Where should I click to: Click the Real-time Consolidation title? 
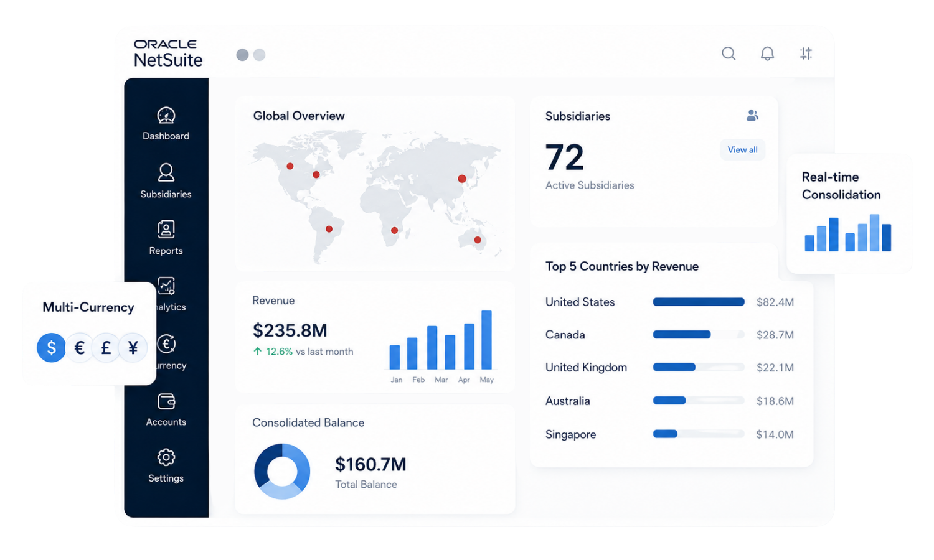(841, 185)
